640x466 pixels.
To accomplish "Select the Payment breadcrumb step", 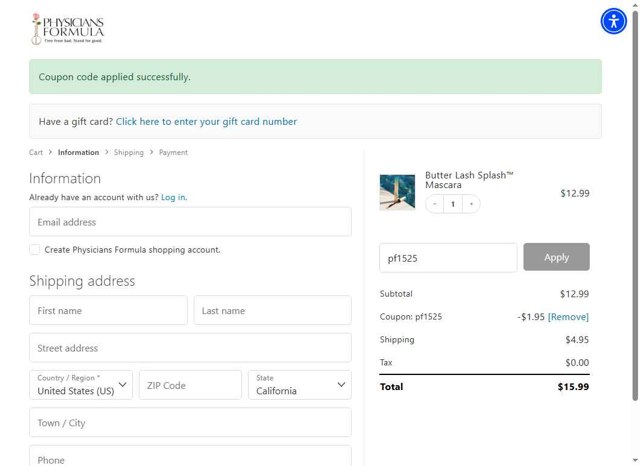I will tap(173, 152).
